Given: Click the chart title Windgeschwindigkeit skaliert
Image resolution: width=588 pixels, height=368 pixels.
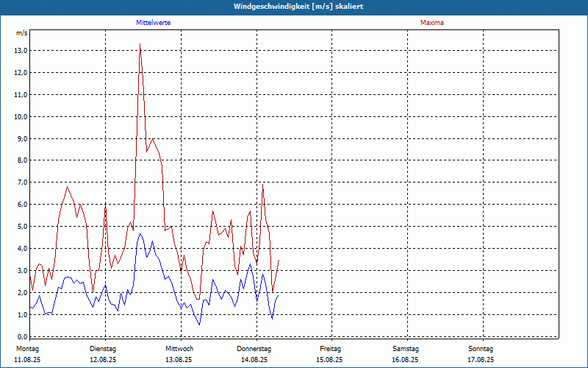Looking at the screenshot, I should pyautogui.click(x=298, y=7).
